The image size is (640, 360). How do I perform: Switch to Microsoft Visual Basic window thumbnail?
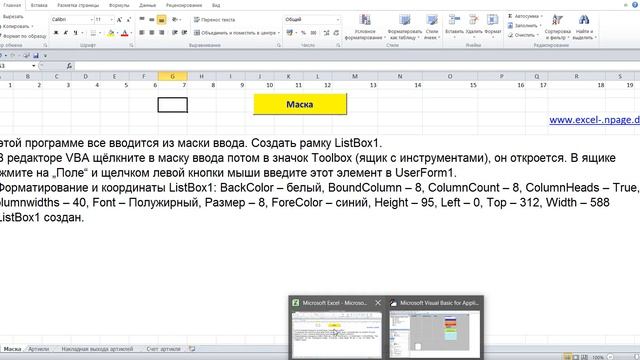pos(435,328)
